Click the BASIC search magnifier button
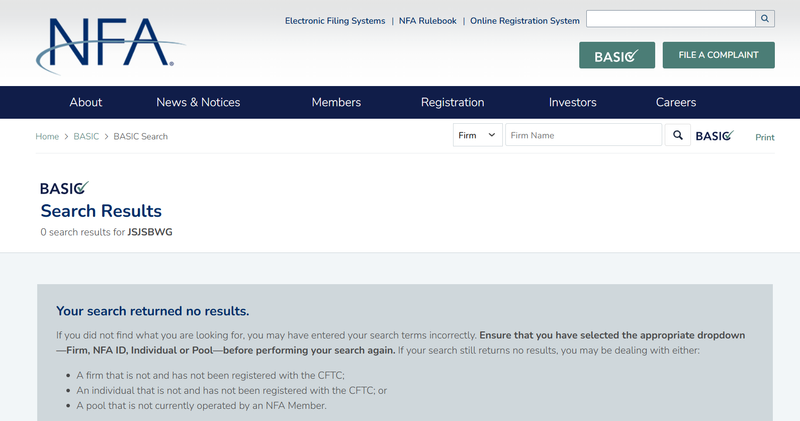 coord(678,135)
